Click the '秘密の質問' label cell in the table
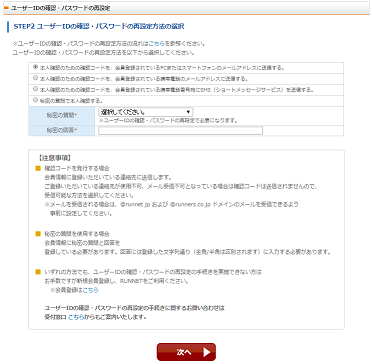Image resolution: width=372 pixels, height=364 pixels. (62, 115)
